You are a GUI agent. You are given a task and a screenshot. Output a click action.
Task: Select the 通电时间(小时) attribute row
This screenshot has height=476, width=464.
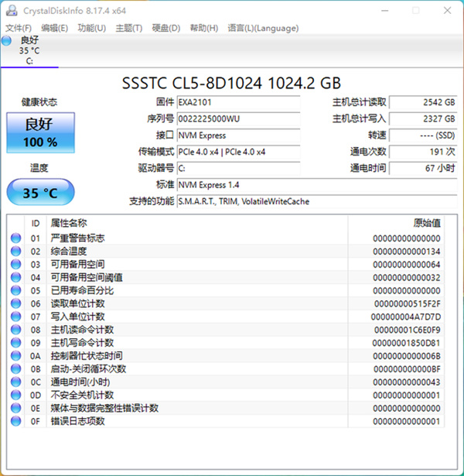click(x=226, y=382)
